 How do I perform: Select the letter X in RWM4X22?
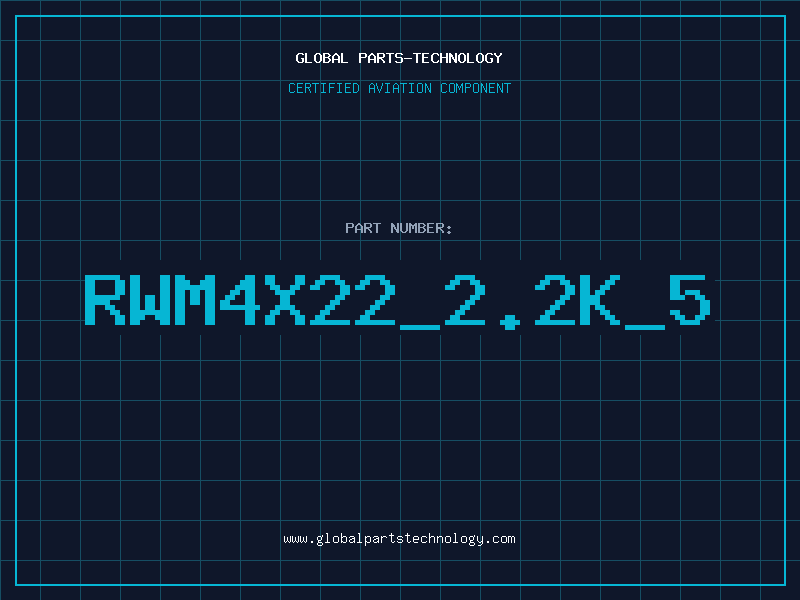pyautogui.click(x=285, y=300)
